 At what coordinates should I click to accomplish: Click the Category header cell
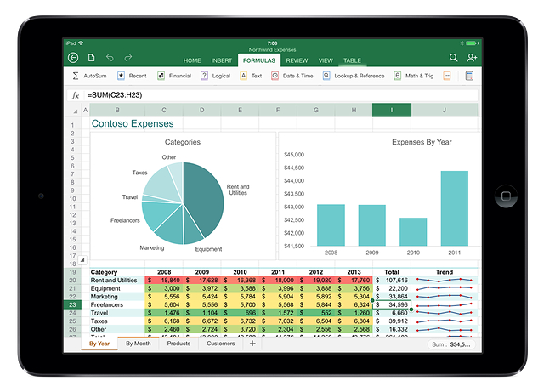117,272
